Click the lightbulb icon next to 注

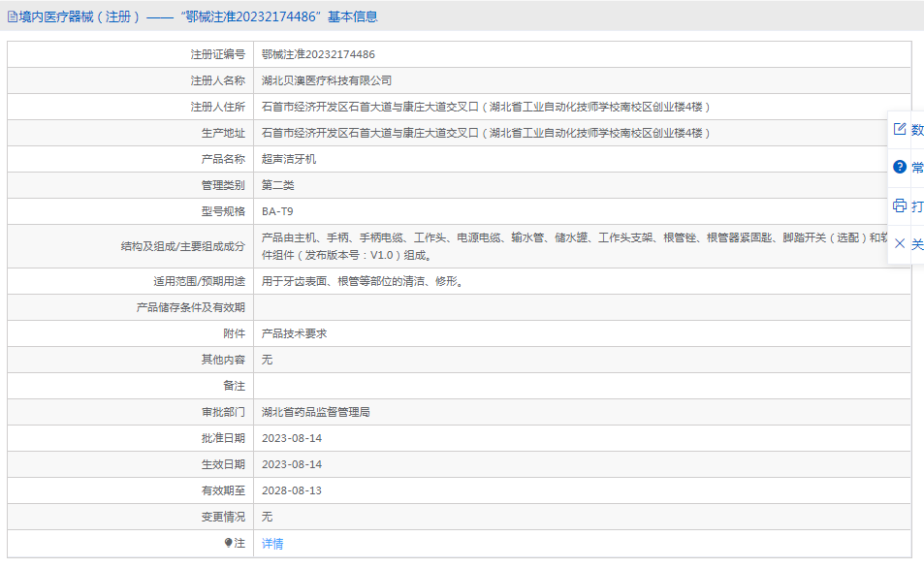(228, 543)
